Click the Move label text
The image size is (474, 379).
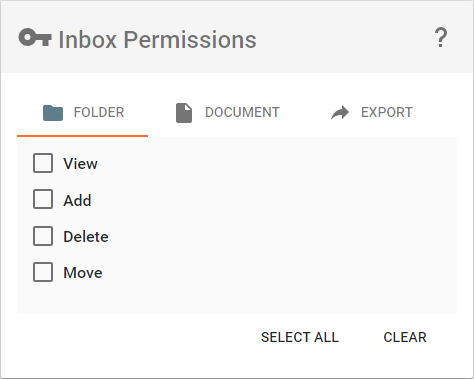[x=83, y=273]
